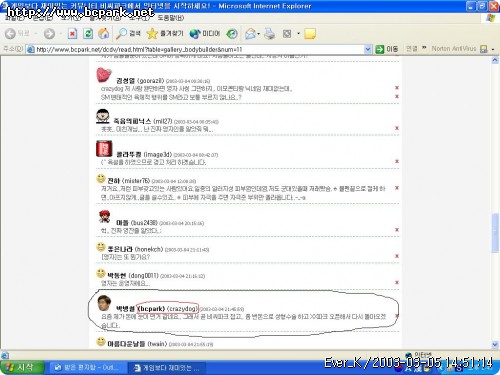500x375 pixels.
Task: Open the Search (검색) magnifier button
Action: click(128, 33)
